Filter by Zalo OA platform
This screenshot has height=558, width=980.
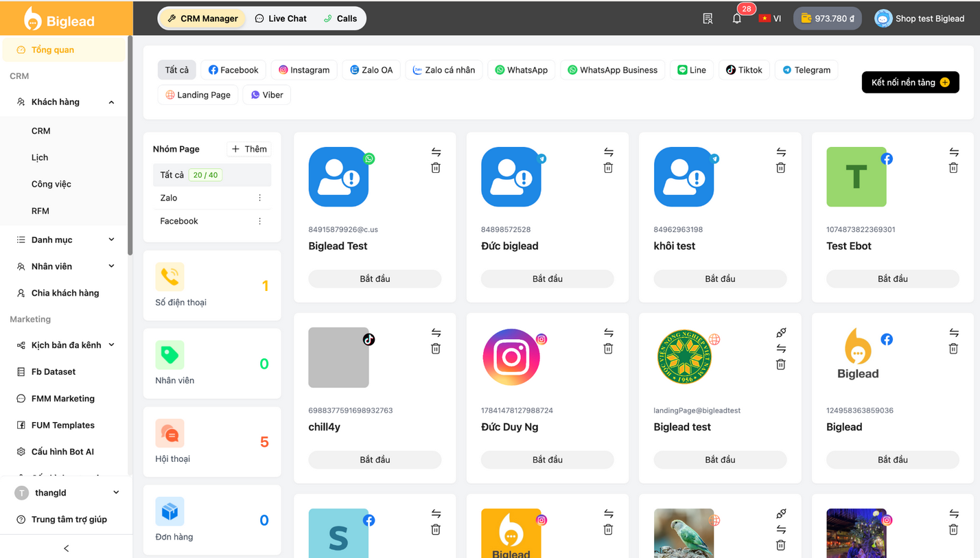click(371, 70)
